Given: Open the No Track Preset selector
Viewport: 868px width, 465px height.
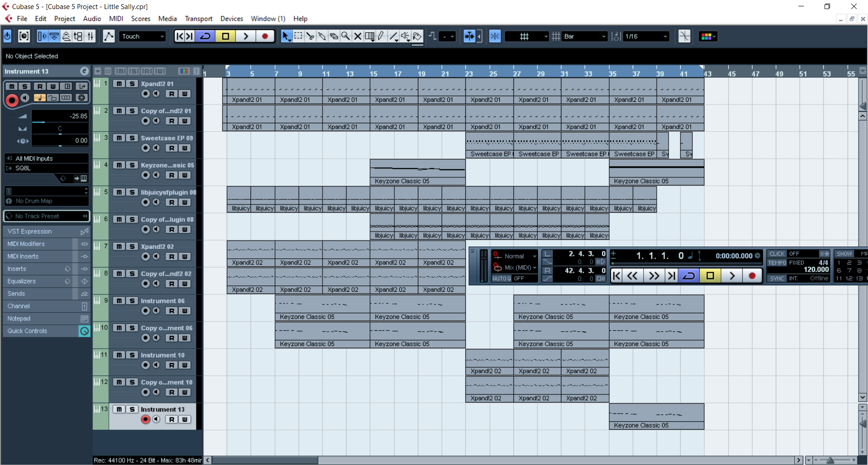Looking at the screenshot, I should [x=47, y=216].
